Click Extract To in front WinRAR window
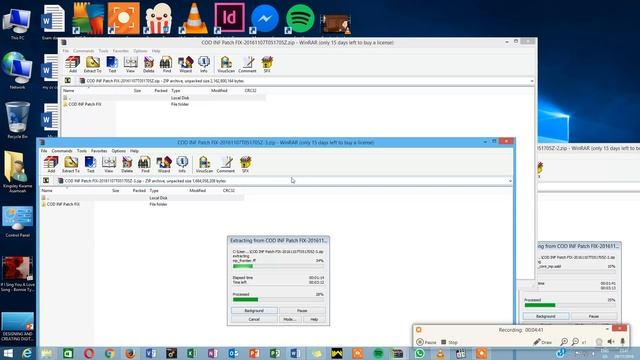Image resolution: width=640 pixels, height=360 pixels. [71, 164]
